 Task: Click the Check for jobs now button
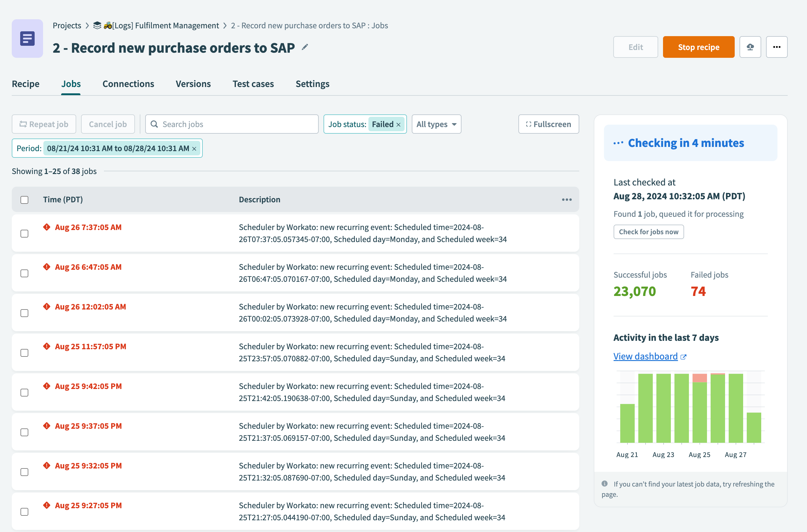[648, 232]
